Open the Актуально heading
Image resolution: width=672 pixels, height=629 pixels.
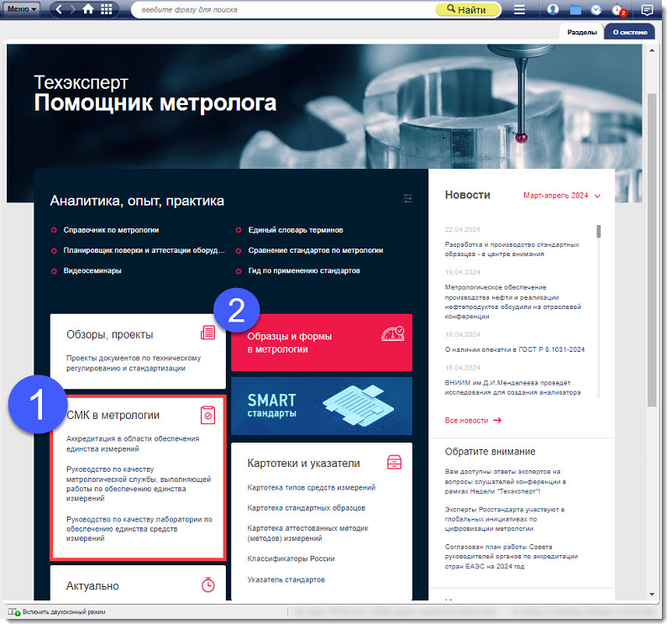(92, 585)
